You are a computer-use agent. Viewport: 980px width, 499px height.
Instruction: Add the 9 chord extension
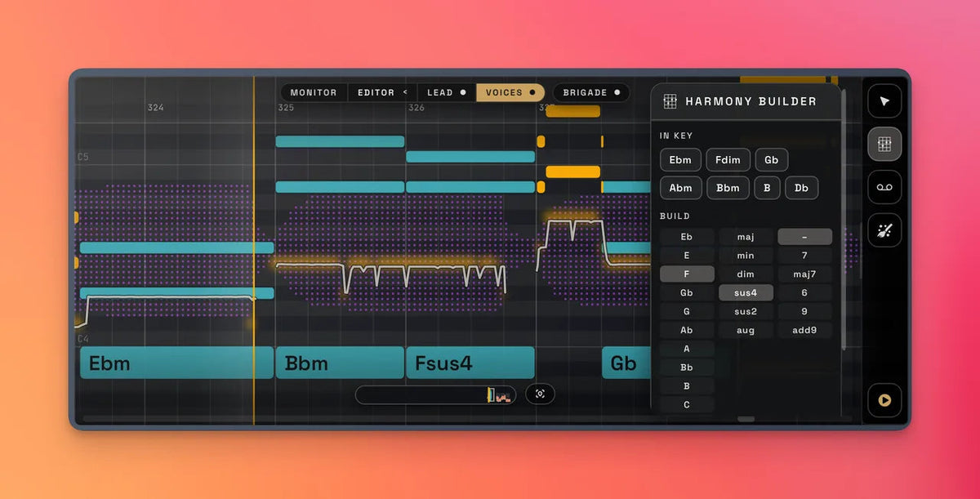tap(804, 312)
